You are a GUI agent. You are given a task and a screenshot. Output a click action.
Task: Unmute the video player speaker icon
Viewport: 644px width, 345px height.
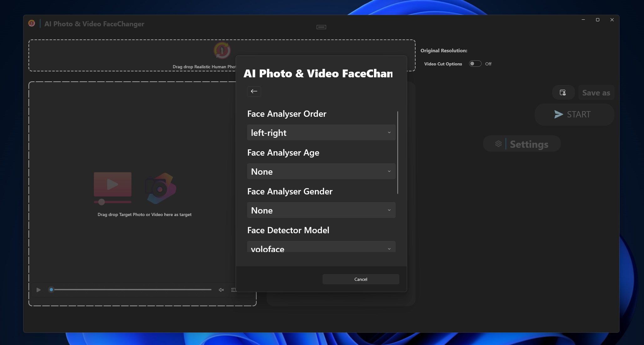click(x=221, y=290)
